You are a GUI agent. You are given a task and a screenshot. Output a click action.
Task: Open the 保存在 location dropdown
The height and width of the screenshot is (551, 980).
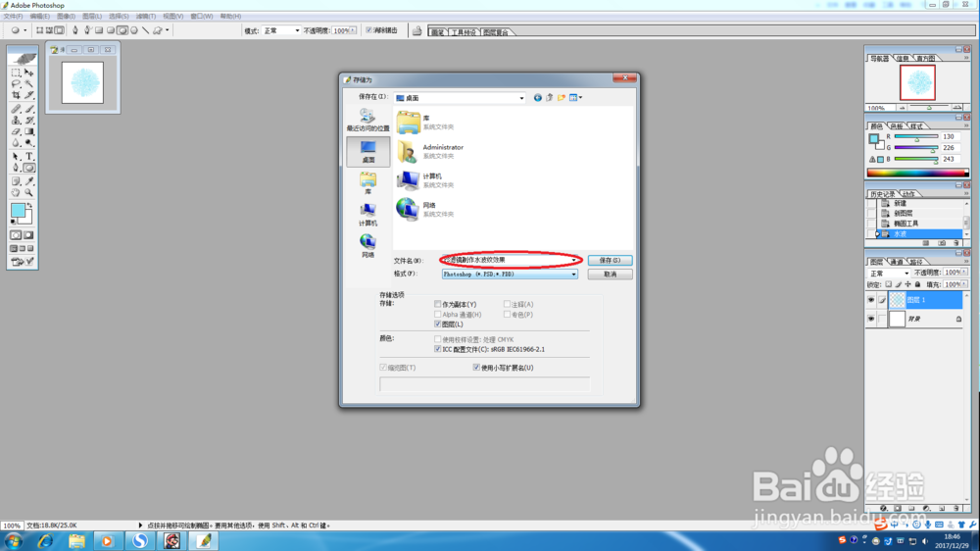click(x=521, y=98)
